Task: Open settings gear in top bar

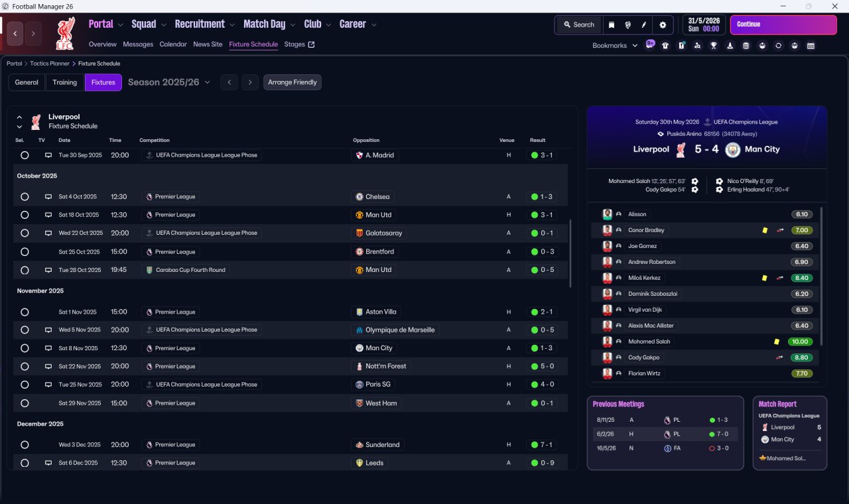Action: pyautogui.click(x=663, y=25)
